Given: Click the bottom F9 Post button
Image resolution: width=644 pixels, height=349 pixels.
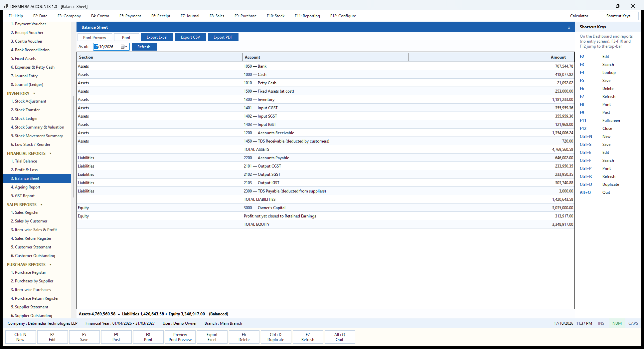Looking at the screenshot, I should [116, 337].
